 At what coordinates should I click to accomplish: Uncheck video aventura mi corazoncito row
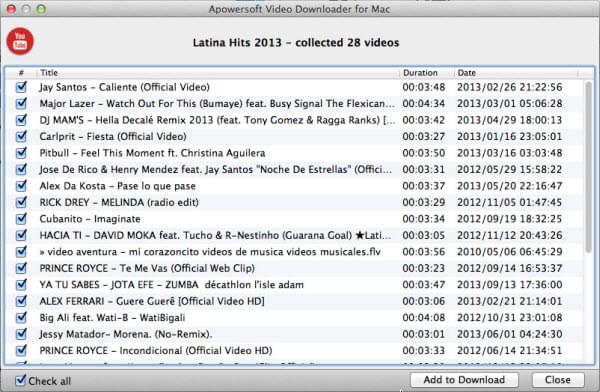point(21,252)
